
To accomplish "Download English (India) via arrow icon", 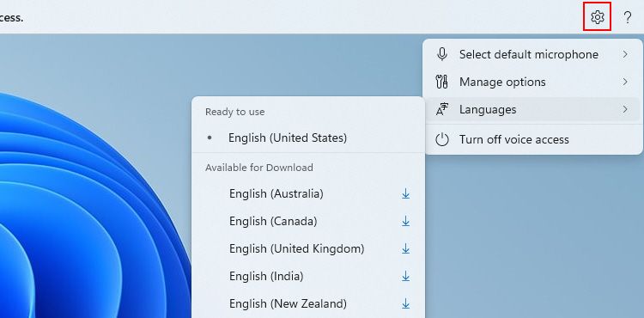I will (406, 276).
